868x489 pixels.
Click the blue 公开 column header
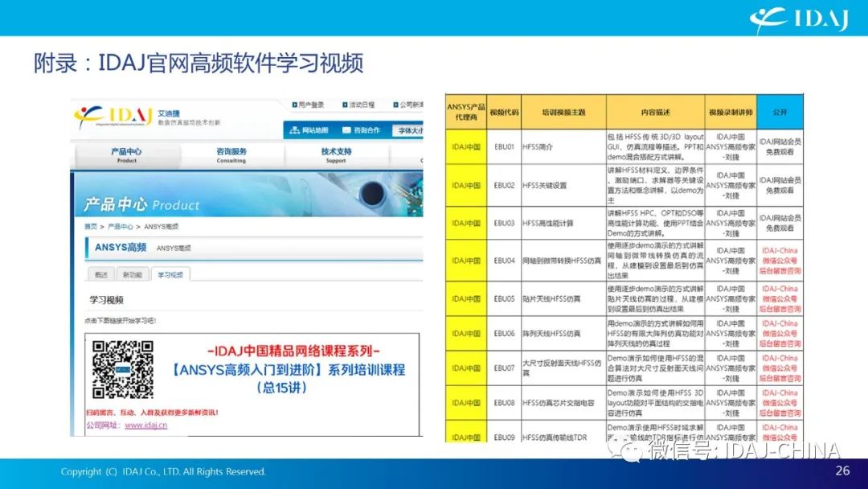click(x=780, y=112)
